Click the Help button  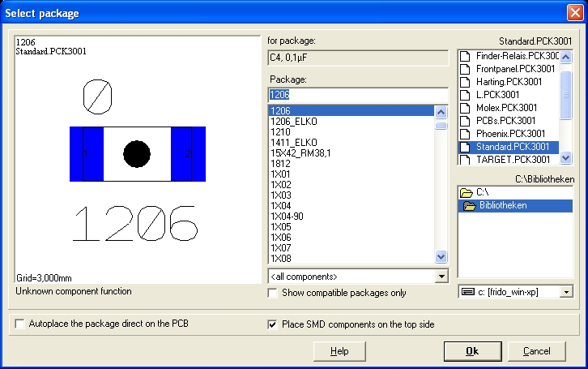(x=339, y=351)
